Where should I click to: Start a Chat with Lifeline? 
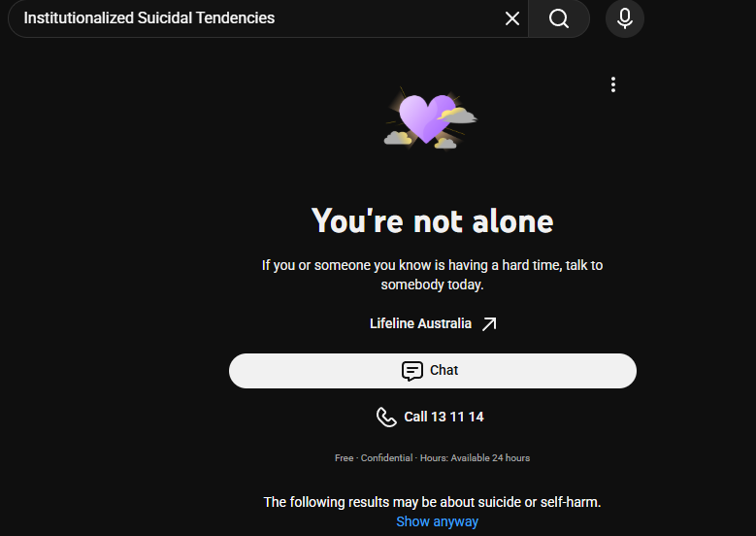[433, 371]
